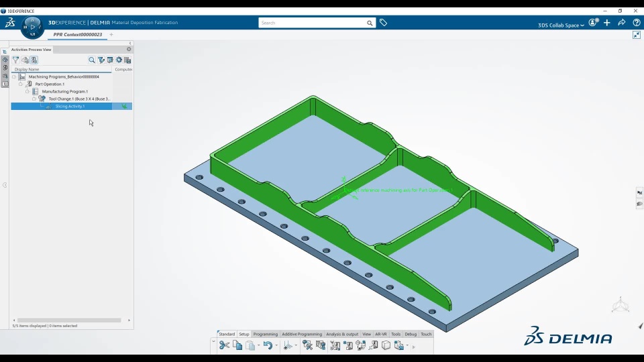This screenshot has height=362, width=644.
Task: Click the search magnifier in top bar
Action: pyautogui.click(x=370, y=23)
